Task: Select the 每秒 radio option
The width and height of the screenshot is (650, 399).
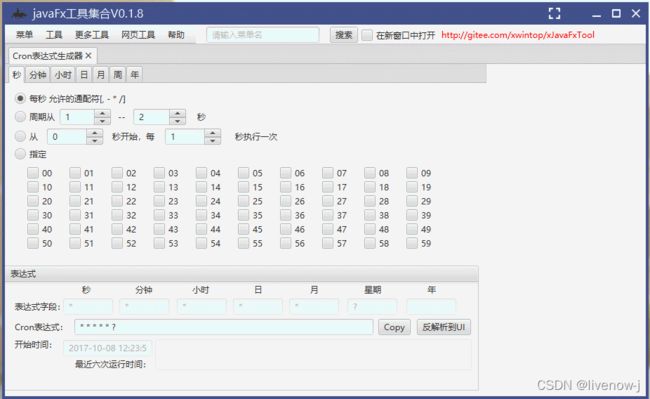Action: click(x=20, y=99)
